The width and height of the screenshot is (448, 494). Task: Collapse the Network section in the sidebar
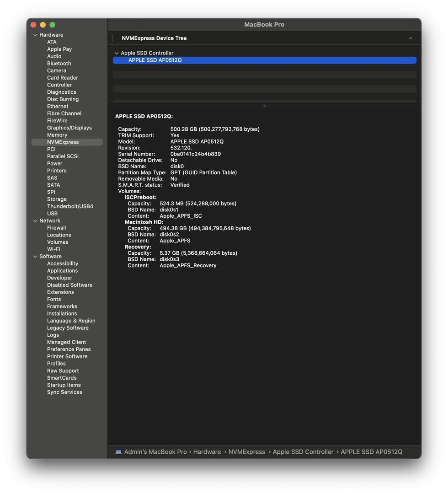35,221
